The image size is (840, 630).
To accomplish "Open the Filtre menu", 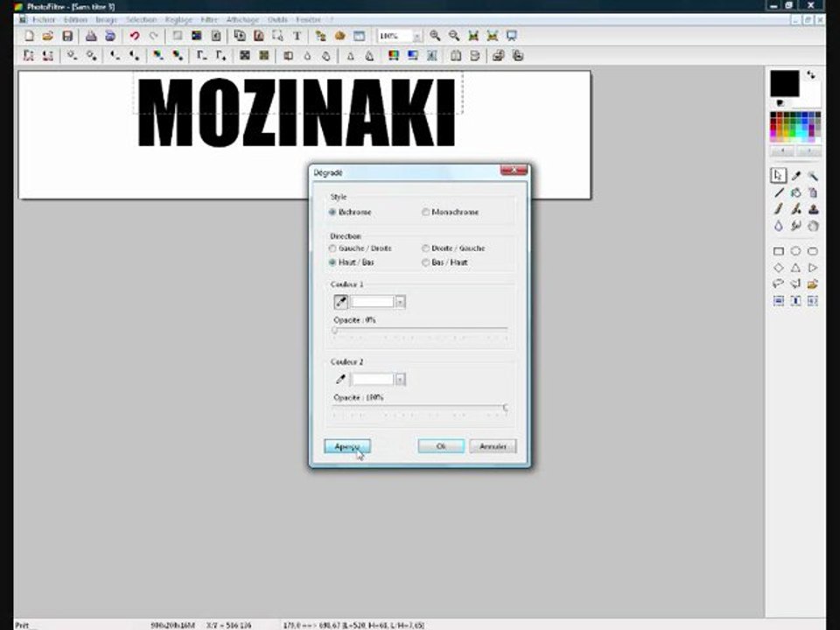I will pos(209,20).
